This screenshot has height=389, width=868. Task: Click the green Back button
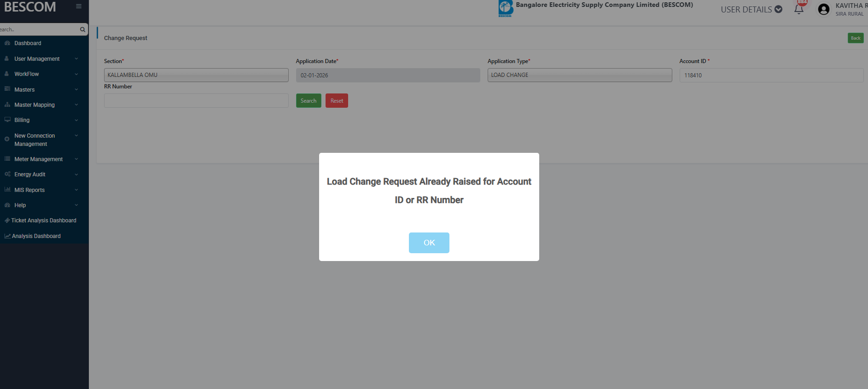tap(856, 38)
